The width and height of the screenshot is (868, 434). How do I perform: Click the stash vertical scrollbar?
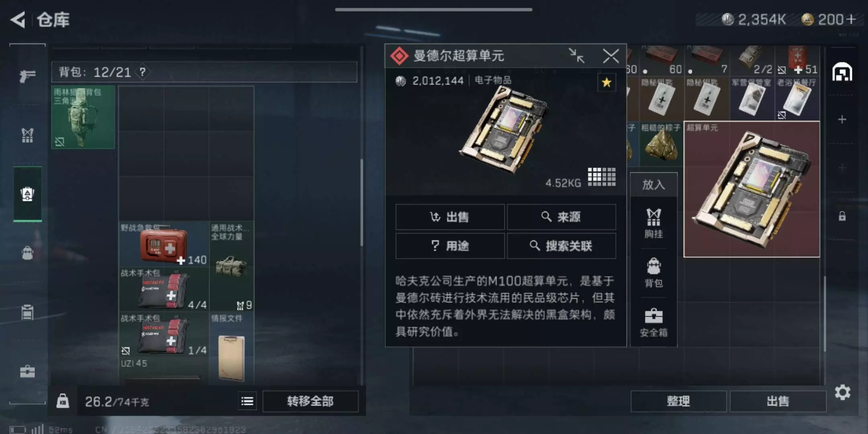824,313
